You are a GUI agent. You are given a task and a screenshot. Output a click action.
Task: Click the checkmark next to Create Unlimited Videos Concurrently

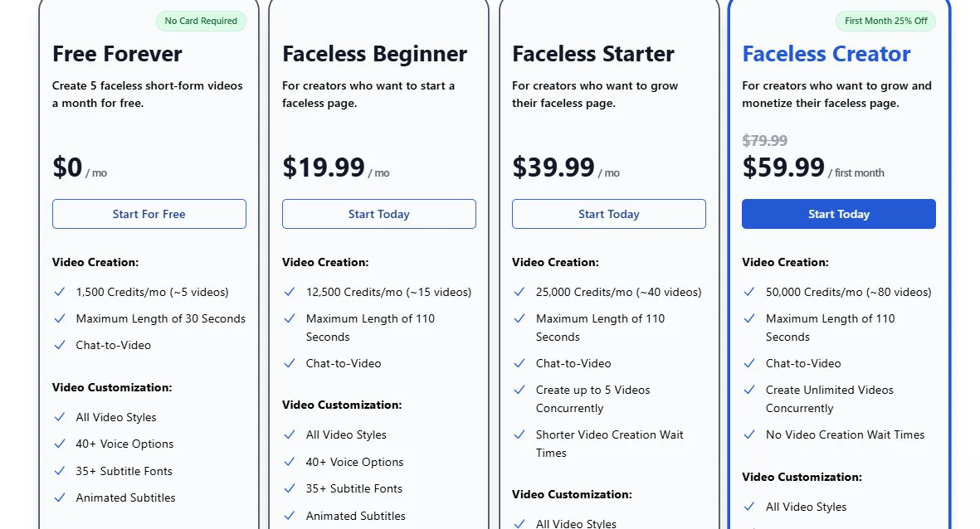749,391
